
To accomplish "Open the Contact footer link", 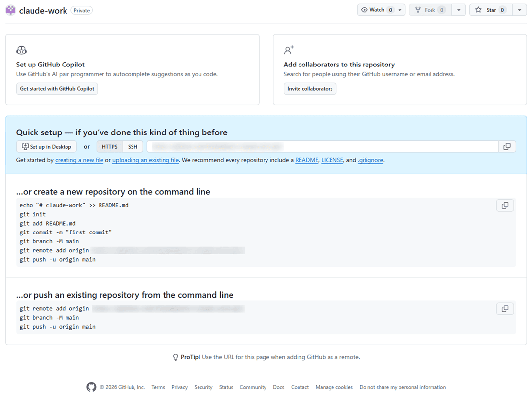I will 300,387.
